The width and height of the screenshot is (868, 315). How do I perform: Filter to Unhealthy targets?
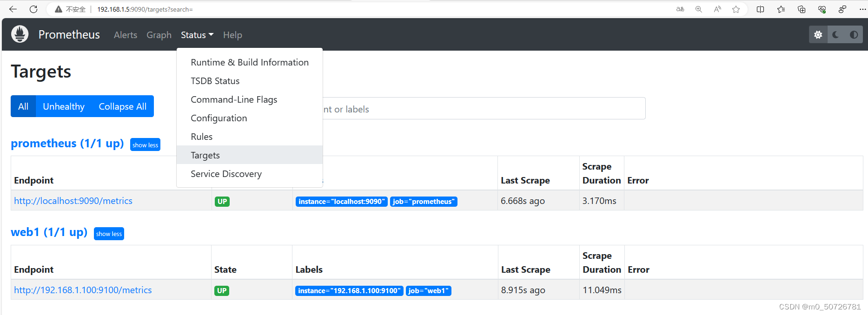pos(64,106)
